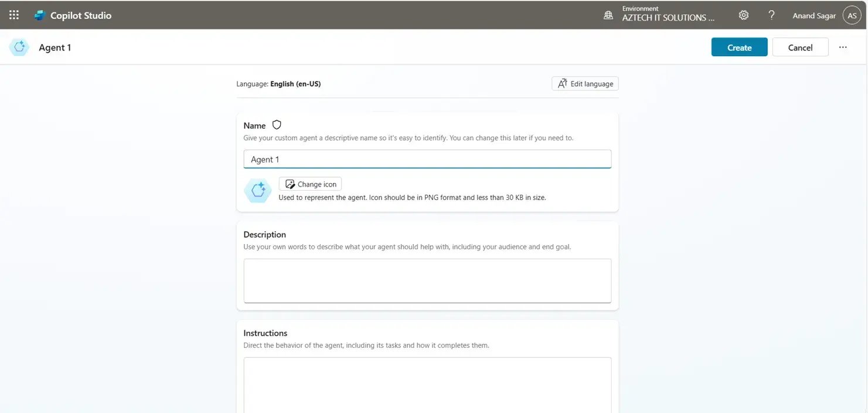Open the app launcher waffle menu
Image resolution: width=868 pixels, height=413 pixels.
14,15
